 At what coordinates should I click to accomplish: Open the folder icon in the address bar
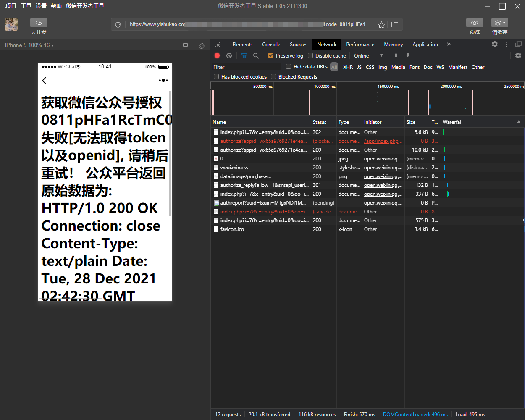pyautogui.click(x=395, y=25)
